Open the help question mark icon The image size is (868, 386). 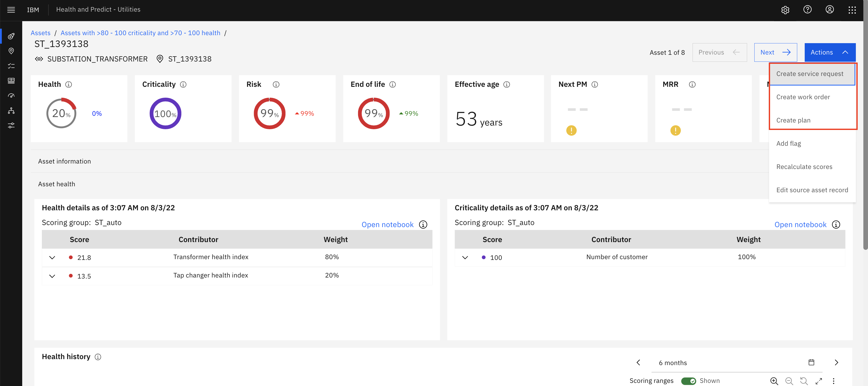[x=807, y=10]
